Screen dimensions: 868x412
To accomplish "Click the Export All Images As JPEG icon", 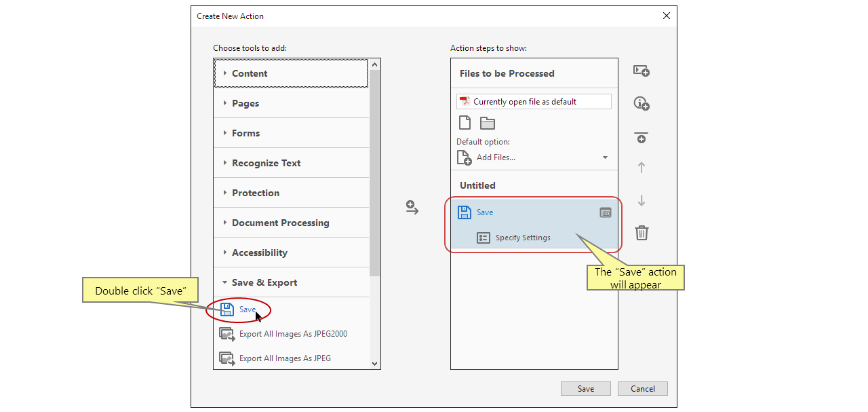I will pos(227,358).
